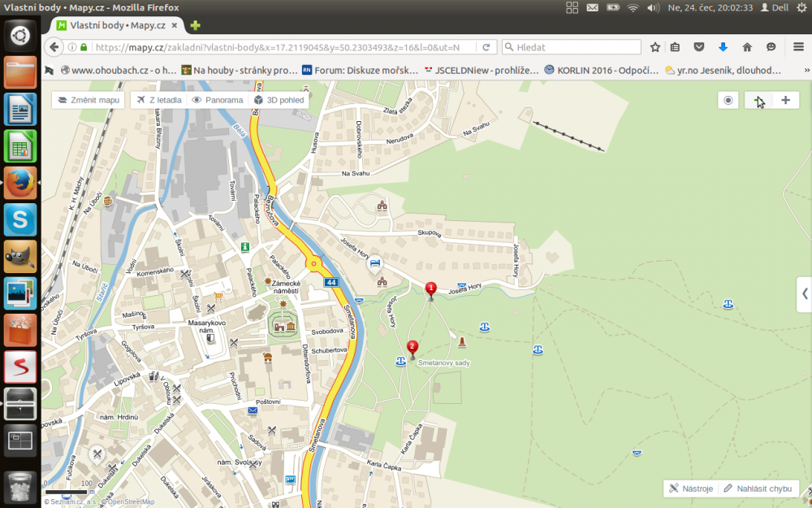The width and height of the screenshot is (812, 508).
Task: Click the Firefox bookmark star icon
Action: (654, 47)
